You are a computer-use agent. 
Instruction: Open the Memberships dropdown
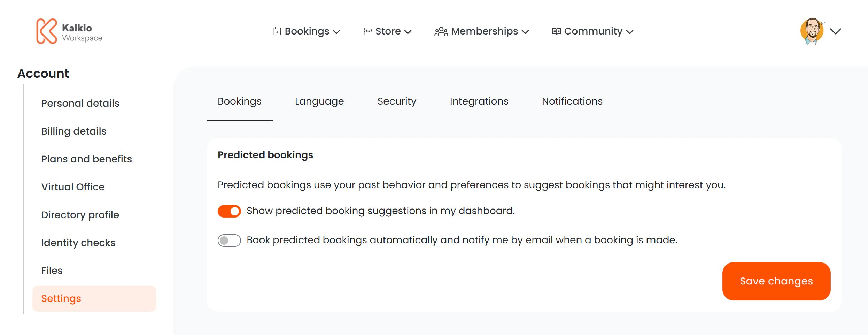[x=526, y=32]
